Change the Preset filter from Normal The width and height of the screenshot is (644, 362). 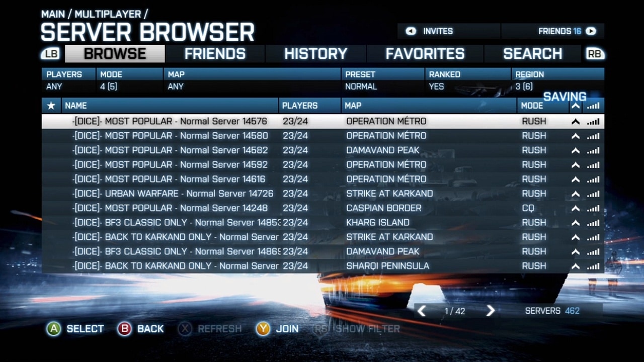click(x=383, y=80)
